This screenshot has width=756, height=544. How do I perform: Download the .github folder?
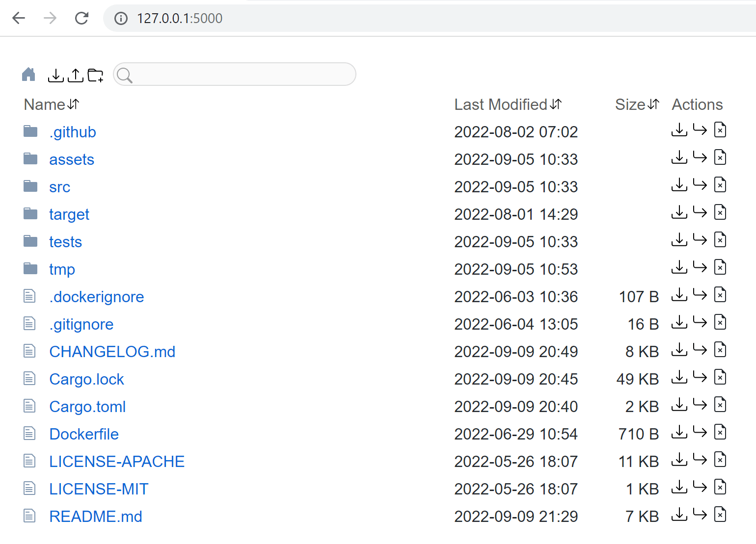click(679, 130)
